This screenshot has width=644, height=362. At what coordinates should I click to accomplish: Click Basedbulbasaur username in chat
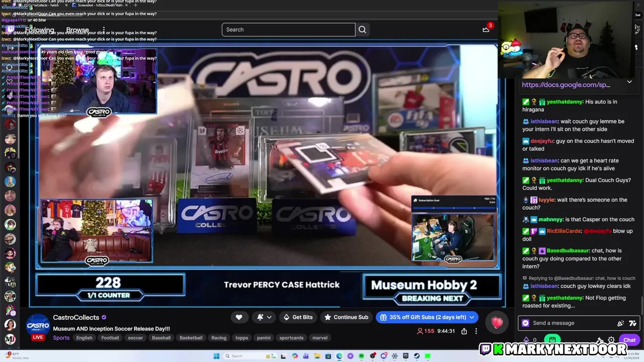click(568, 251)
